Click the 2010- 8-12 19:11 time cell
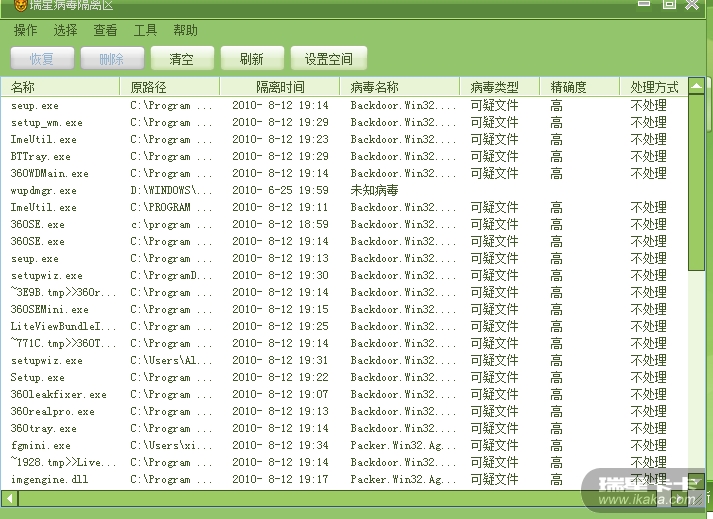Viewport: 713px width, 519px height. (280, 207)
